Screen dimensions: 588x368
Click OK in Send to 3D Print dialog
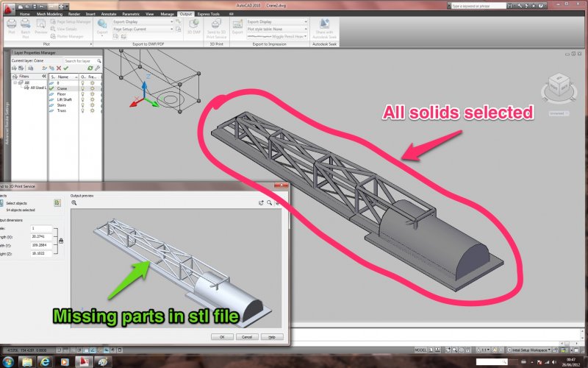click(222, 337)
